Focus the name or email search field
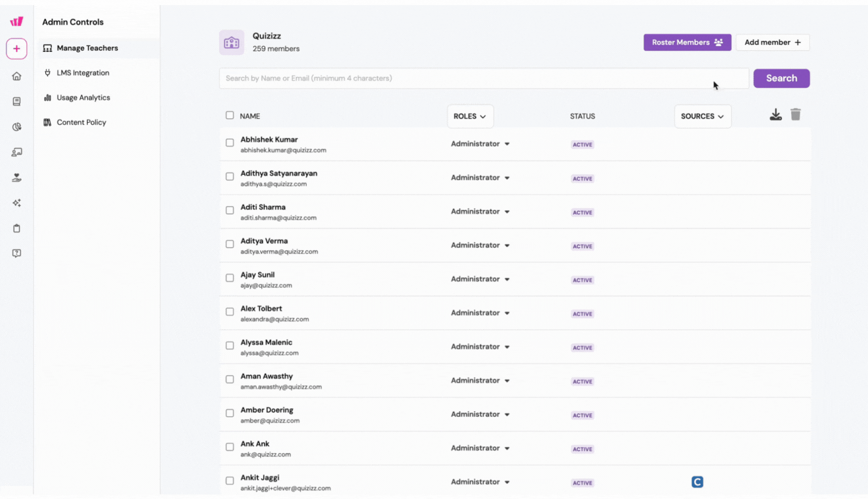This screenshot has height=499, width=868. click(484, 78)
